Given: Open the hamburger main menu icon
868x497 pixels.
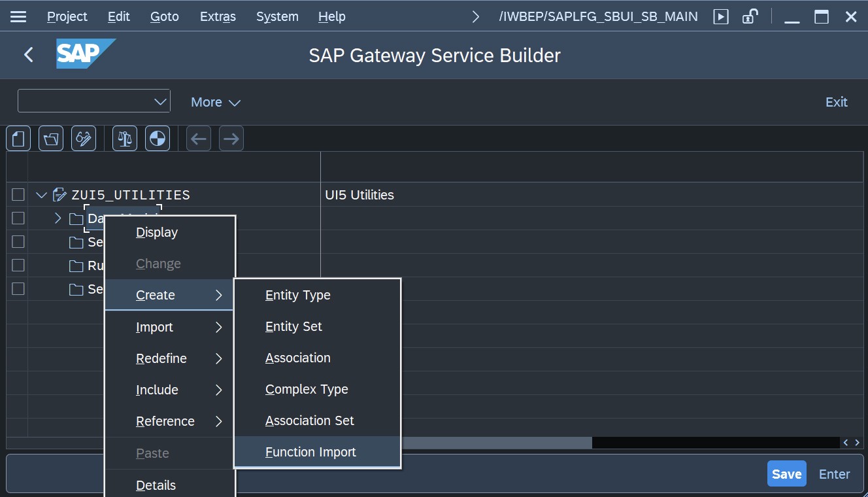Looking at the screenshot, I should pos(18,17).
